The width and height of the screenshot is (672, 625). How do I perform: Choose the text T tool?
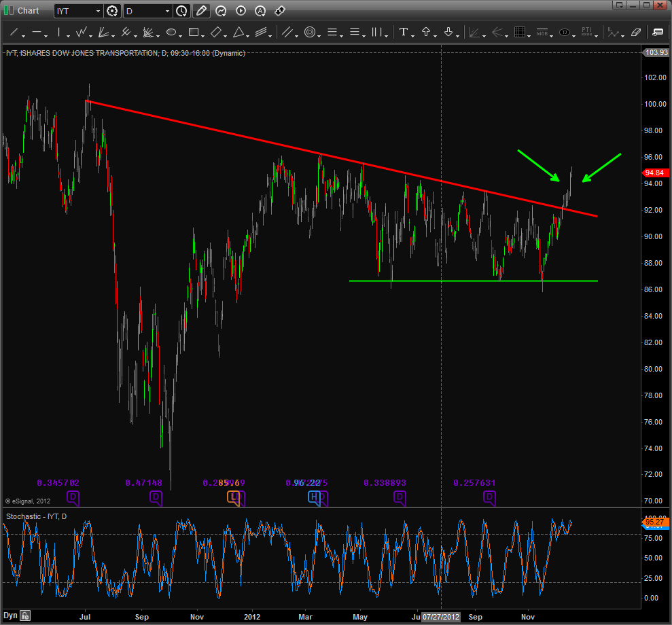click(404, 32)
